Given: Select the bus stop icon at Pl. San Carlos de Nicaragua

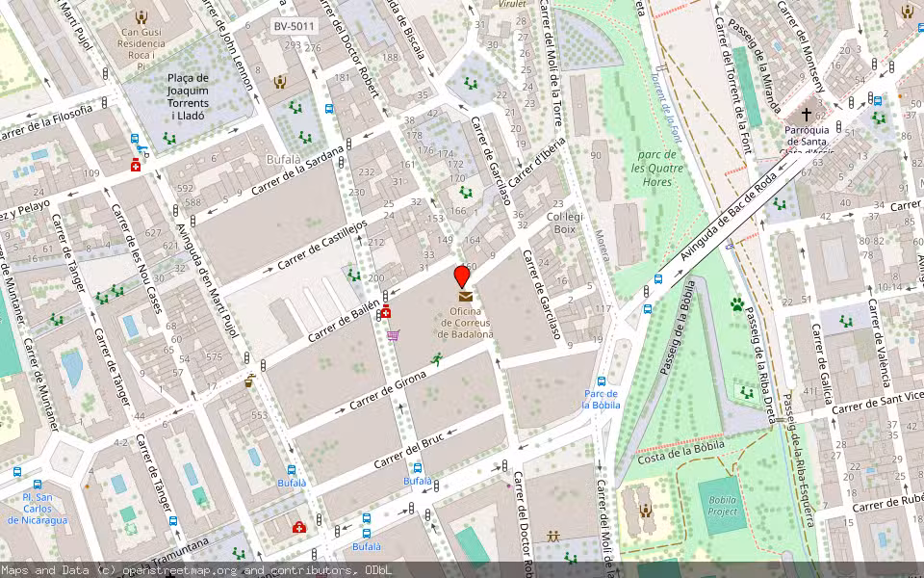Looking at the screenshot, I should tap(38, 485).
